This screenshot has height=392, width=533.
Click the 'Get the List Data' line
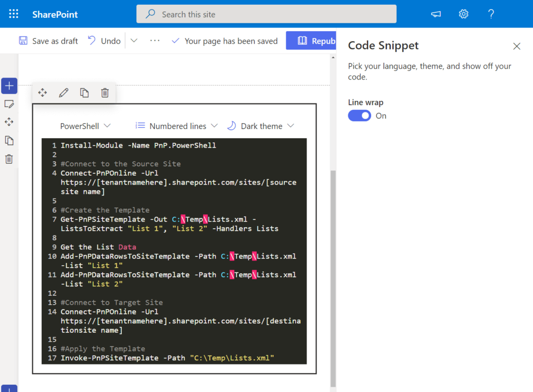pos(98,247)
